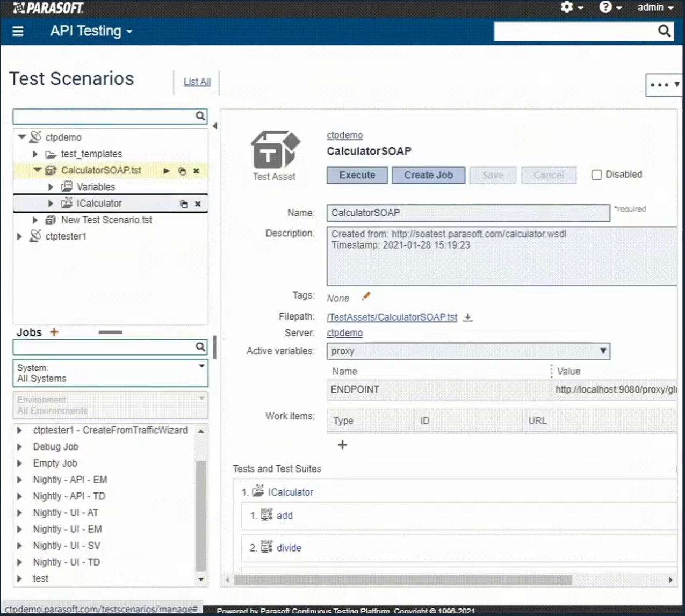Open the Server ctpdemo link
The width and height of the screenshot is (685, 616).
(x=345, y=333)
